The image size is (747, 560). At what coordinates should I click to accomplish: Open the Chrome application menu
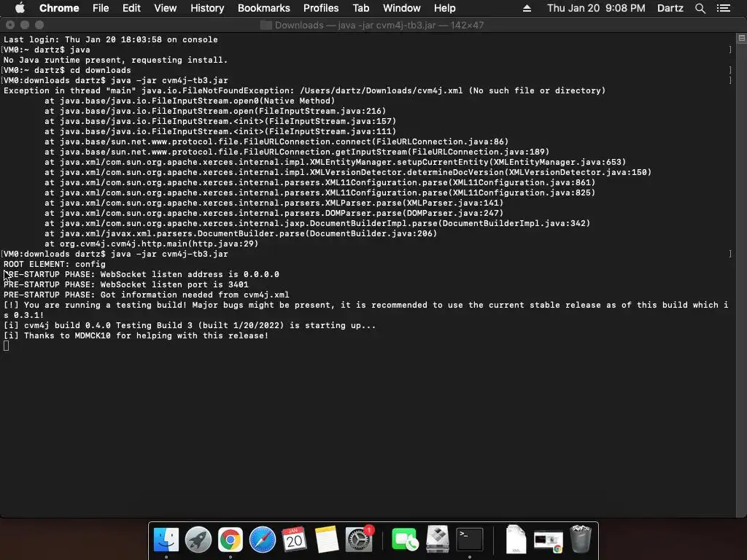[x=59, y=8]
